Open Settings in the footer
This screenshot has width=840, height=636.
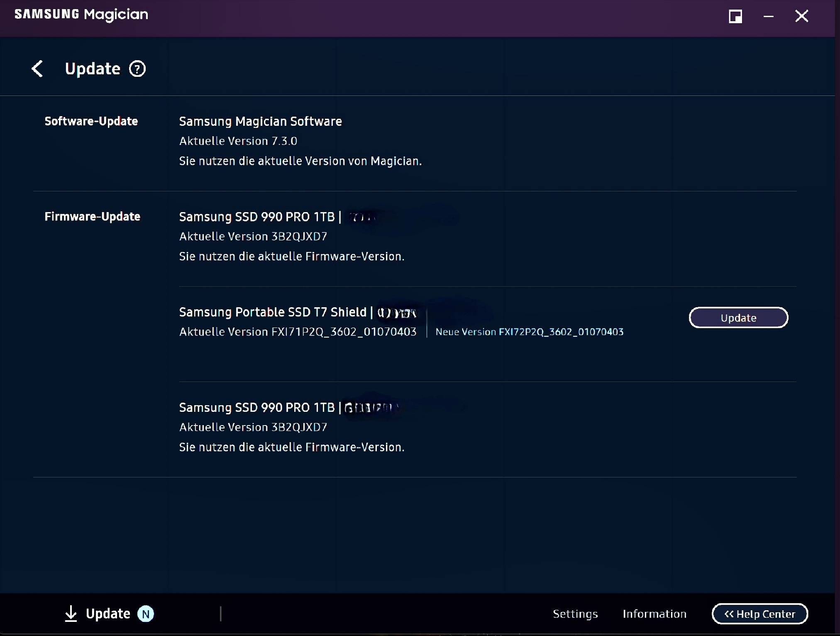point(575,614)
